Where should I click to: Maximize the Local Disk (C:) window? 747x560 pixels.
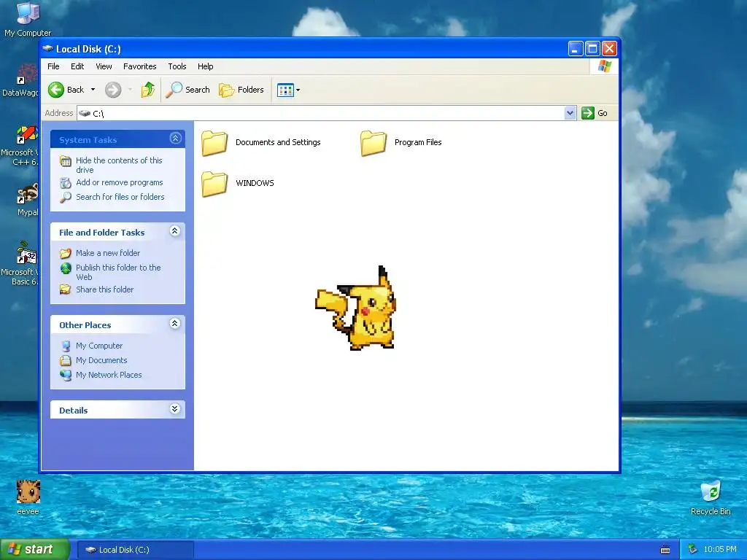click(592, 49)
